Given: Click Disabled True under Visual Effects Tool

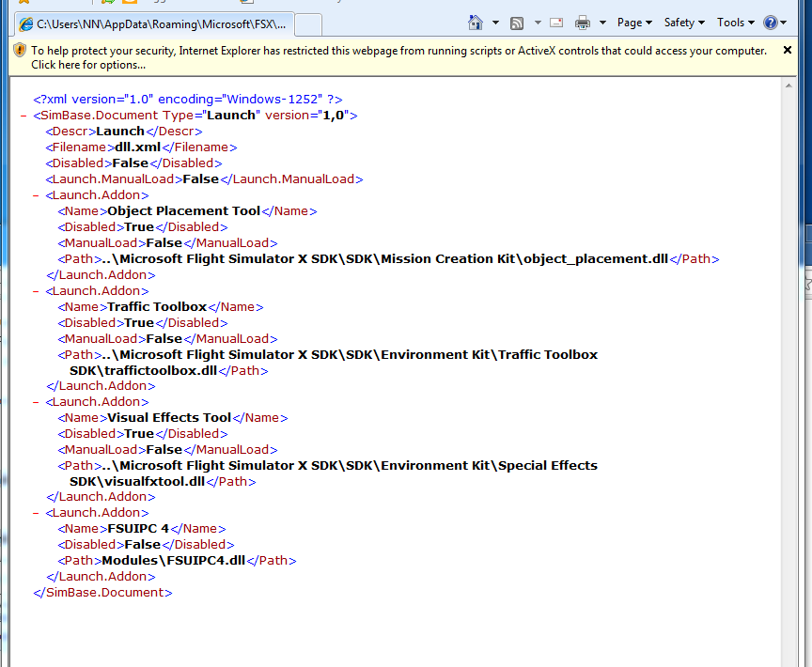Looking at the screenshot, I should click(x=143, y=434).
